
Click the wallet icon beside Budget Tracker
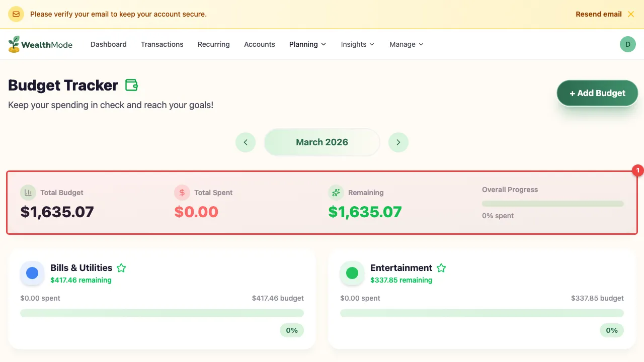pyautogui.click(x=131, y=85)
